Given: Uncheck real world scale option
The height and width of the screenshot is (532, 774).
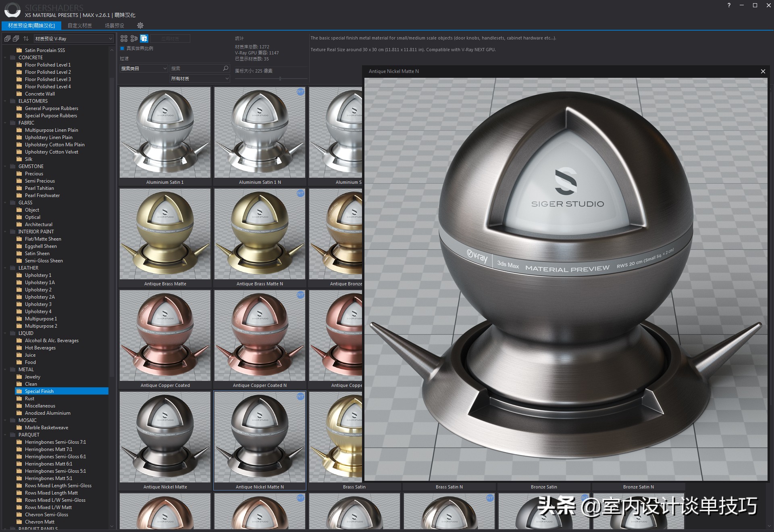Looking at the screenshot, I should pos(123,48).
